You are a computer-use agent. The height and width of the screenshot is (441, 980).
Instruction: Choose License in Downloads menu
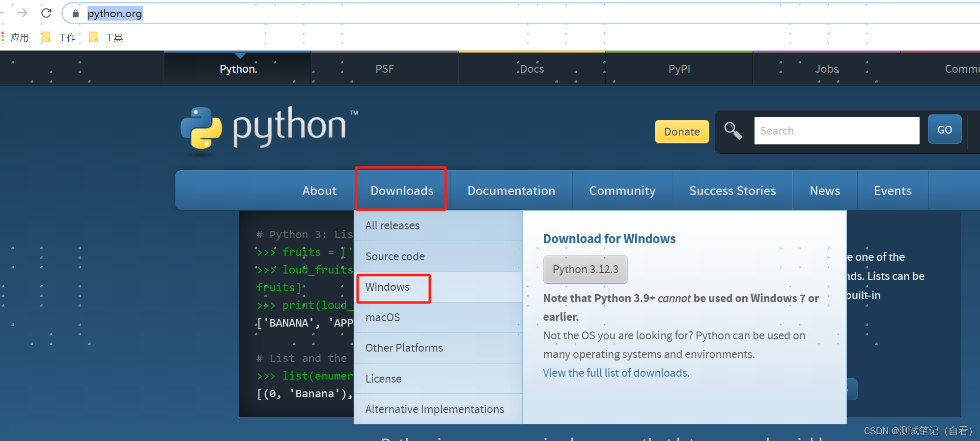pyautogui.click(x=438, y=379)
